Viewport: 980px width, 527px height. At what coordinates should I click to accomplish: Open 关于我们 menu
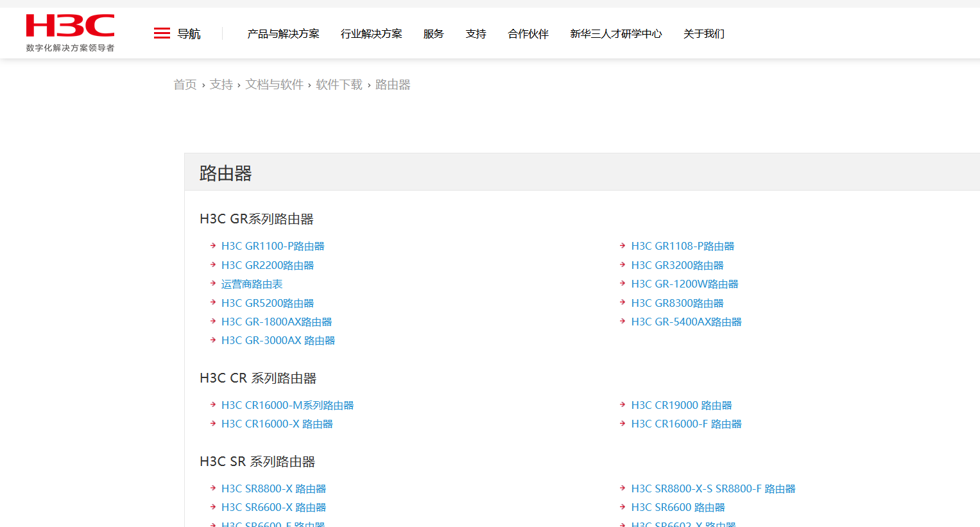click(704, 34)
